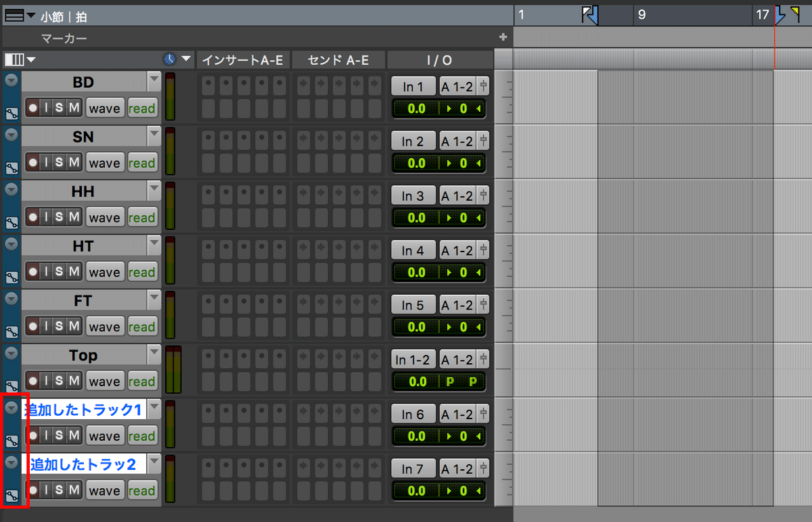This screenshot has width=812, height=522.
Task: Open the Top track playlist selector arrow
Action: click(154, 356)
